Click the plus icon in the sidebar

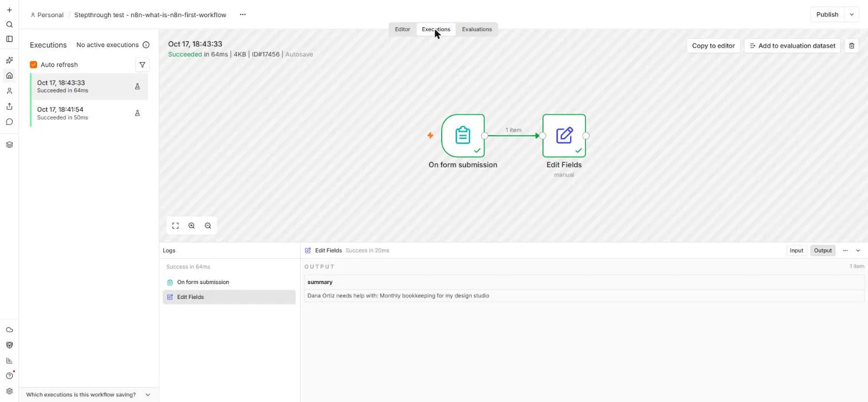pos(9,10)
